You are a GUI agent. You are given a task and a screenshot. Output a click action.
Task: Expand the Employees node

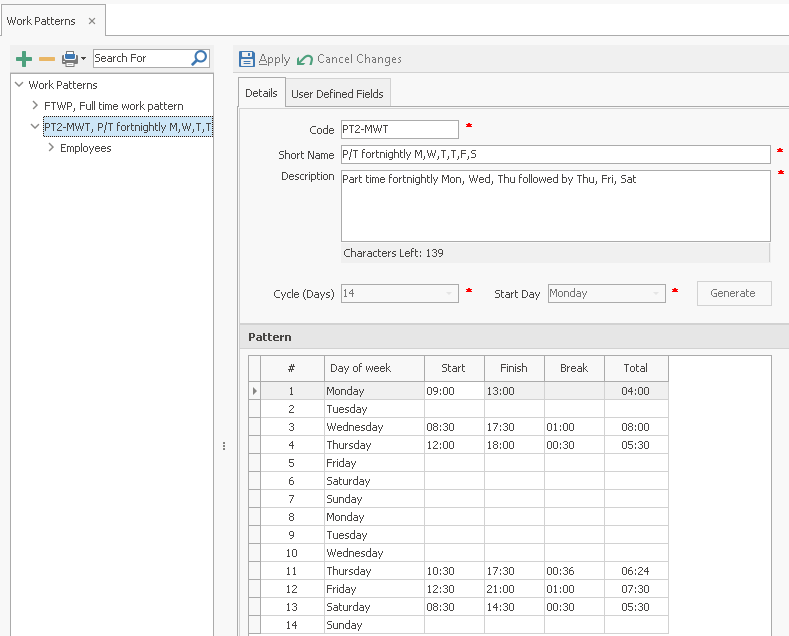pos(51,147)
